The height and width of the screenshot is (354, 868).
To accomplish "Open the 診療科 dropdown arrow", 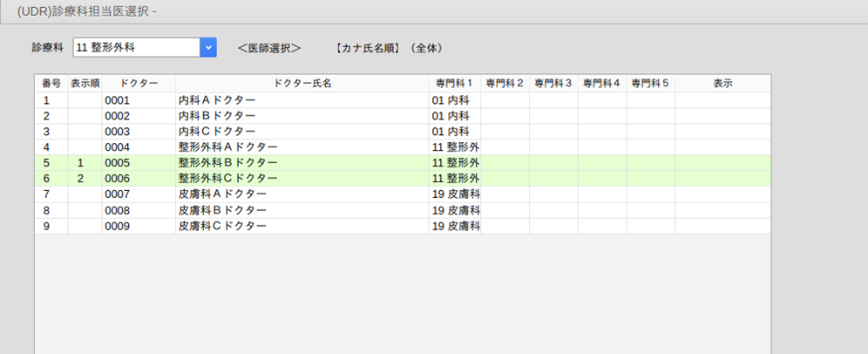I will [208, 48].
